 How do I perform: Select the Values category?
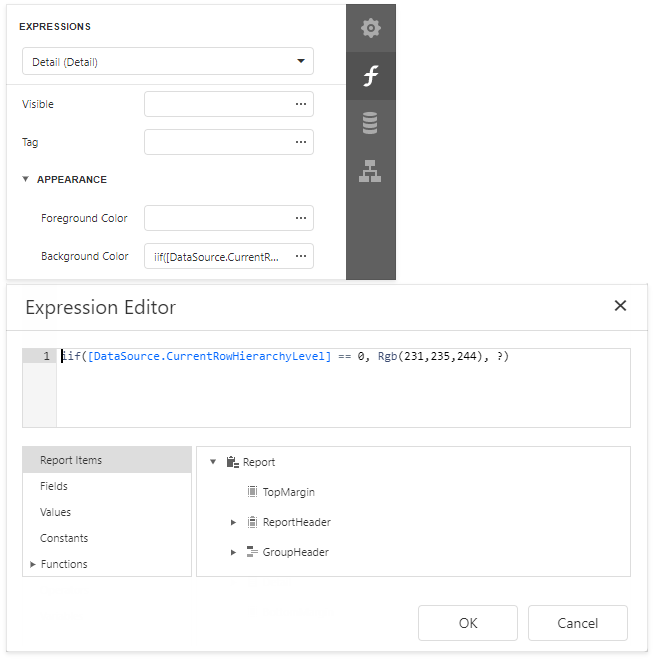click(x=107, y=512)
